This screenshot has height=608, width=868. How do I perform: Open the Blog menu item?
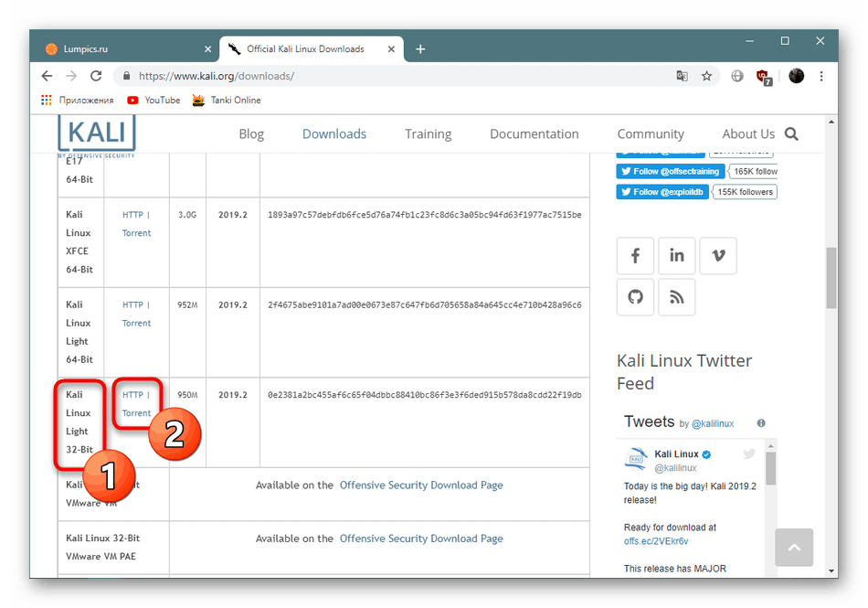coord(251,134)
